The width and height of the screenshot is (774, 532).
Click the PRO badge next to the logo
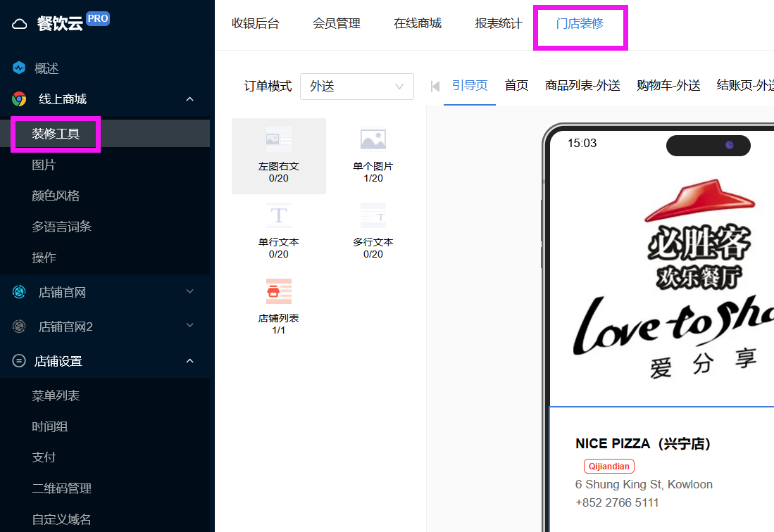coord(98,19)
